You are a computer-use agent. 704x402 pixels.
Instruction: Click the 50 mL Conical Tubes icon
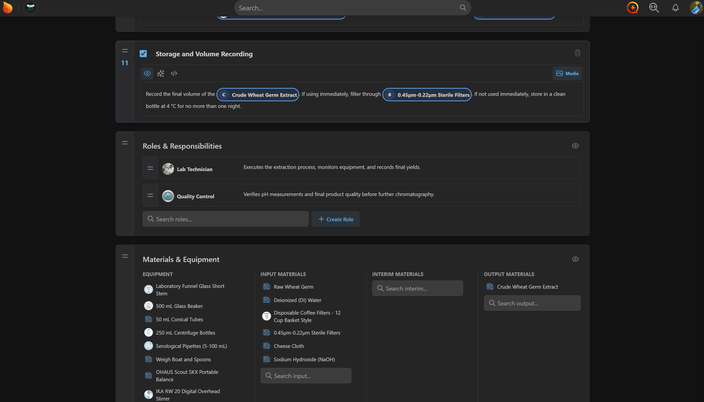pos(148,319)
